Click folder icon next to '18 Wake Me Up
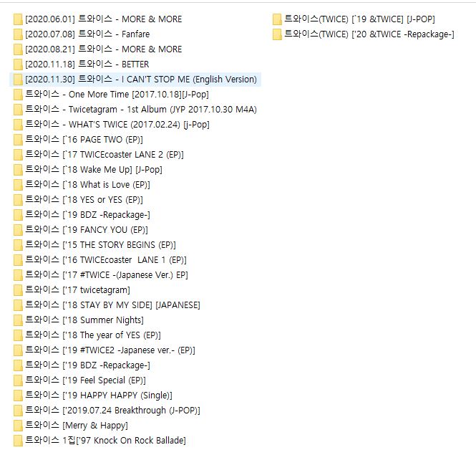Screen dimensions: 476x460 (18, 170)
